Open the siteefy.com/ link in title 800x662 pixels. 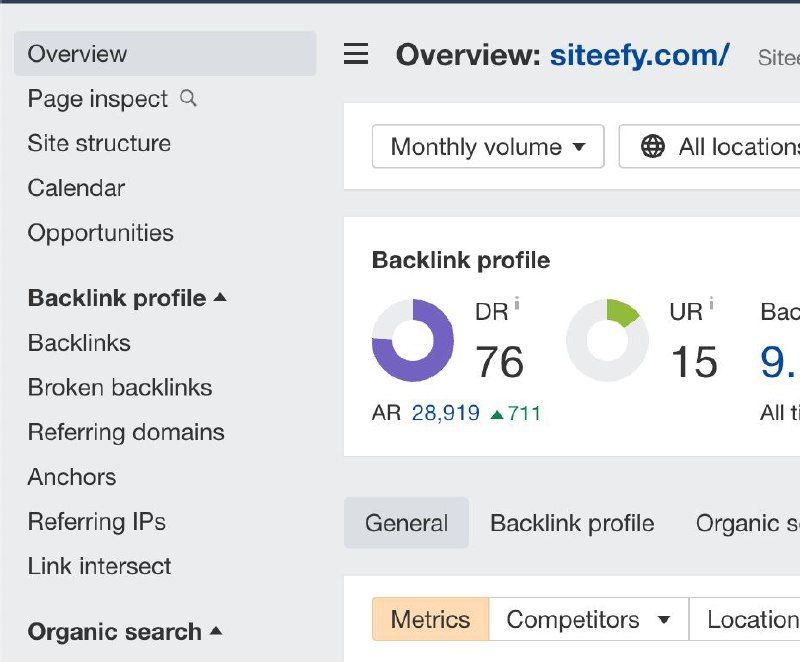click(639, 54)
